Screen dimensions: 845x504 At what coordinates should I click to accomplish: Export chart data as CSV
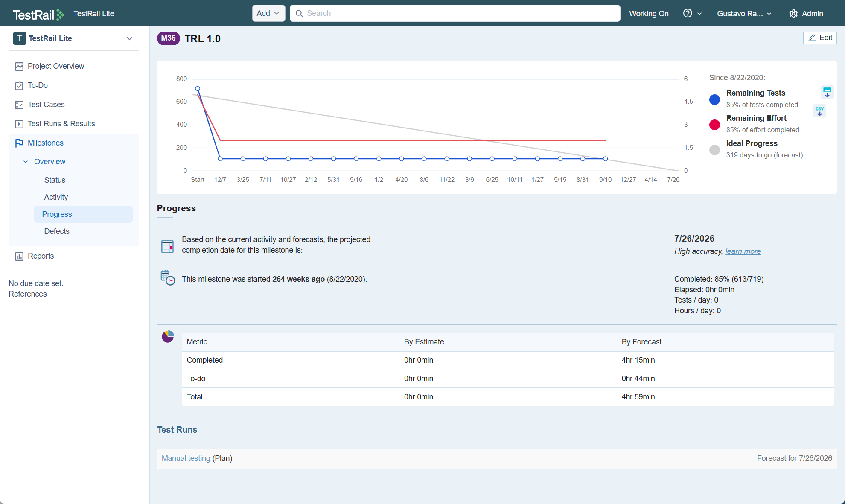click(x=819, y=111)
